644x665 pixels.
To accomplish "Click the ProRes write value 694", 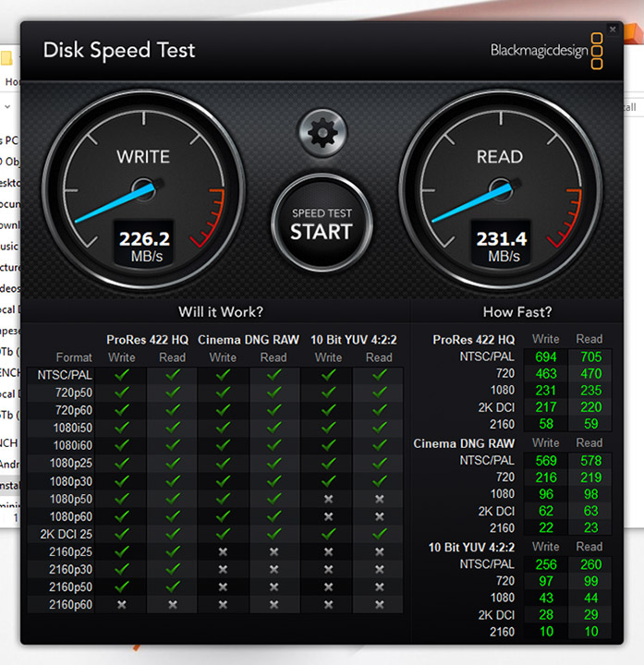I will [x=545, y=357].
